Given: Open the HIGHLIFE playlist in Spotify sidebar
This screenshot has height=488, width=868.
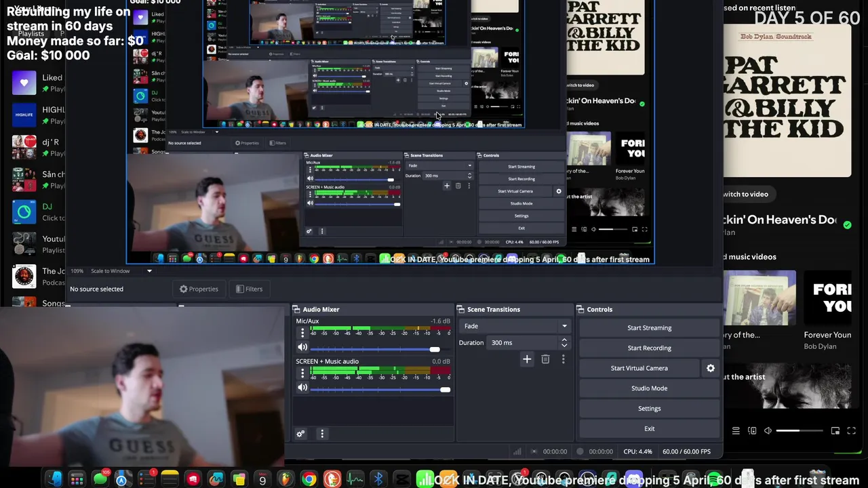Looking at the screenshot, I should tap(39, 115).
